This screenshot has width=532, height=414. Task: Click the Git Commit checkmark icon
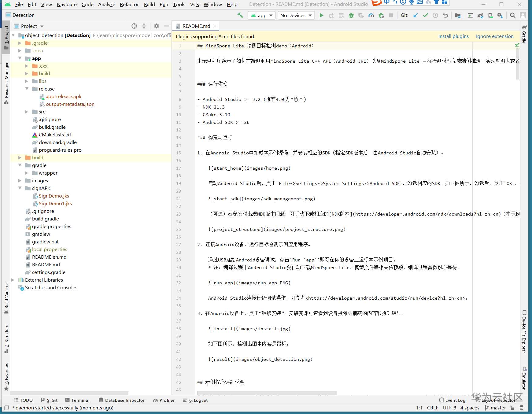point(425,15)
